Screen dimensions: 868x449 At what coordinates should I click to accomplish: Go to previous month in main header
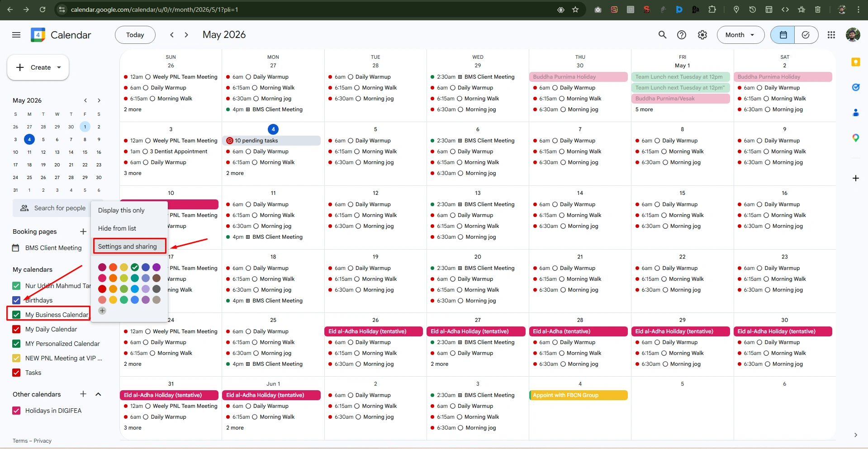[x=172, y=35]
